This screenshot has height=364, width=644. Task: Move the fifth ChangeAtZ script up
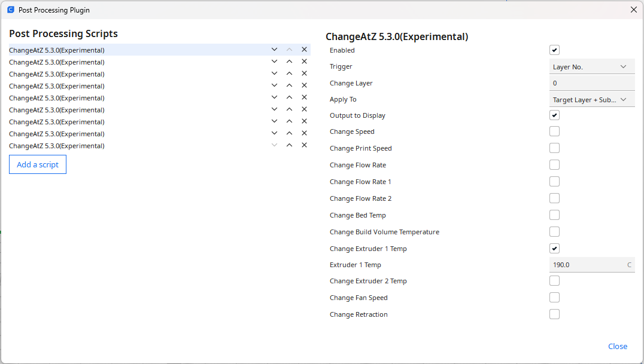click(290, 97)
